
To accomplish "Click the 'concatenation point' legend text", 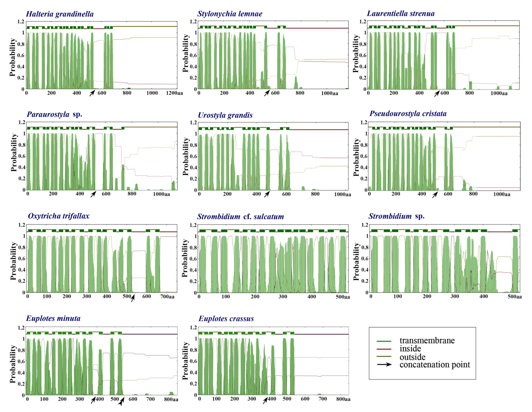I will 435,364.
